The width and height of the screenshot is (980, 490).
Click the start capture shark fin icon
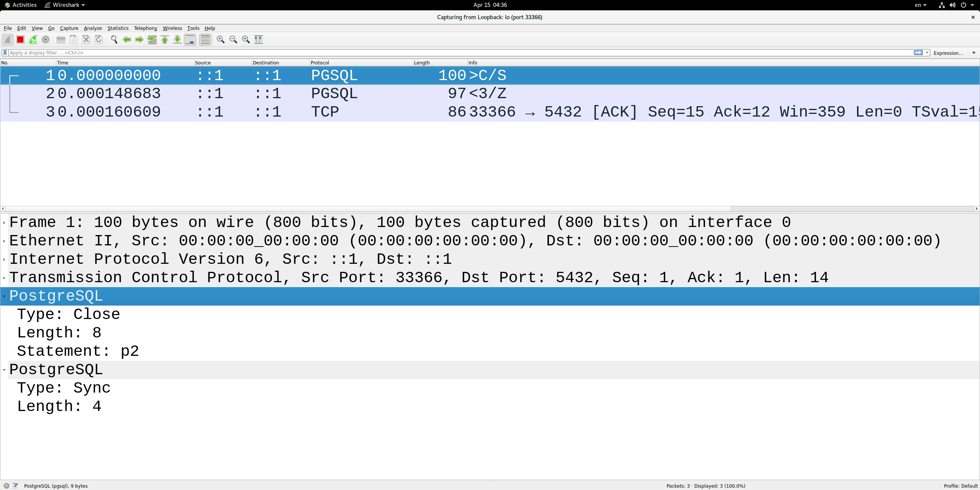[8, 39]
